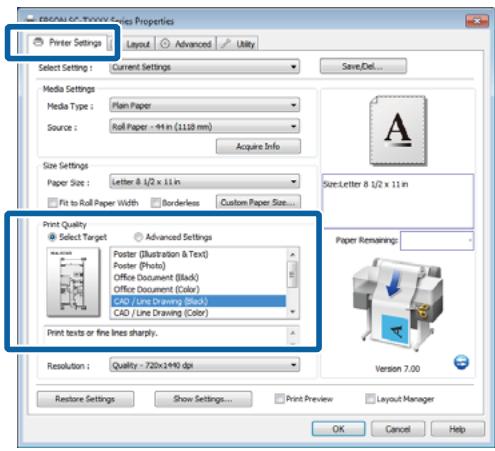The width and height of the screenshot is (495, 451).
Task: Expand the Paper Size dropdown
Action: point(204,182)
